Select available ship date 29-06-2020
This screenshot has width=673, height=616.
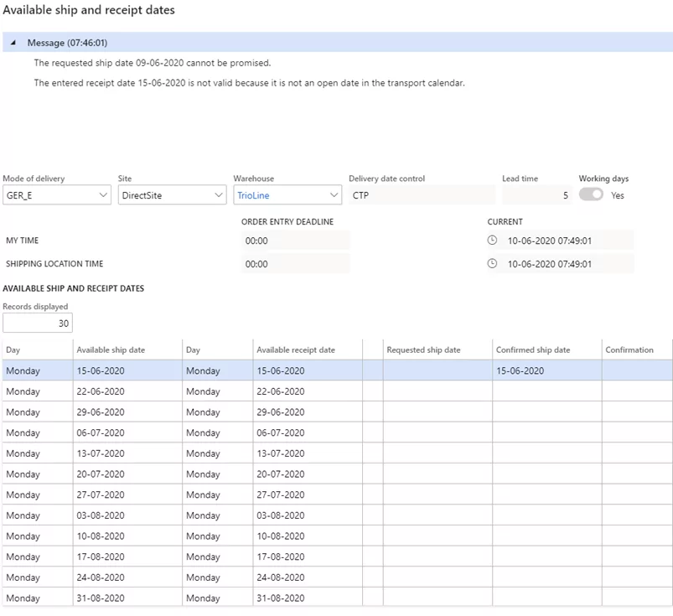tap(127, 412)
